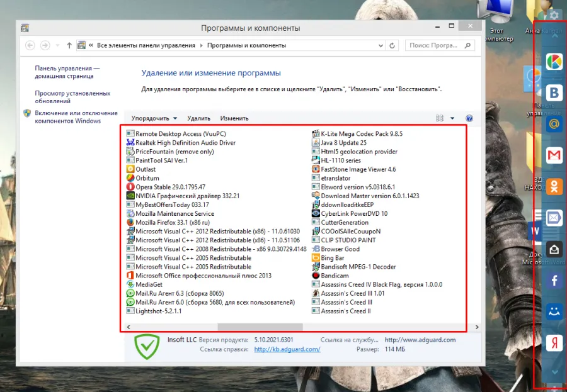Screen dimensions: 567x392
Task: Click the search magnifier icon
Action: click(467, 45)
